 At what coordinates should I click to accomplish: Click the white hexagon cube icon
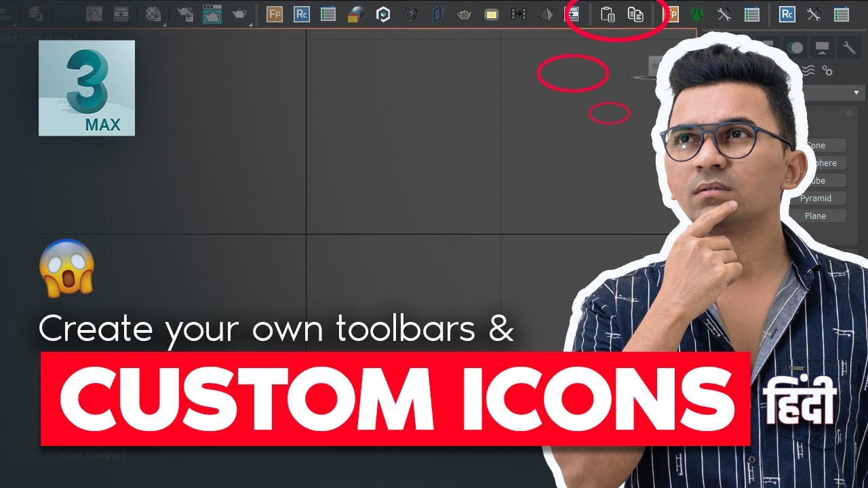383,14
